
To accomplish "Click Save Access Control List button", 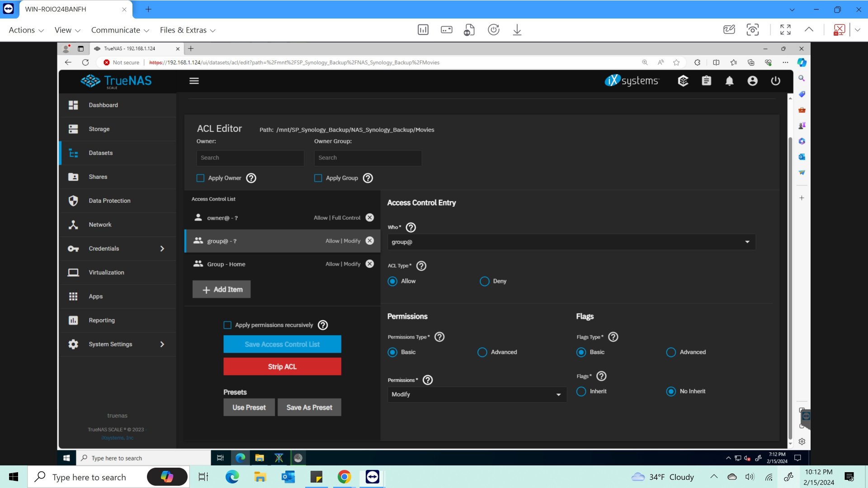I will pyautogui.click(x=282, y=344).
